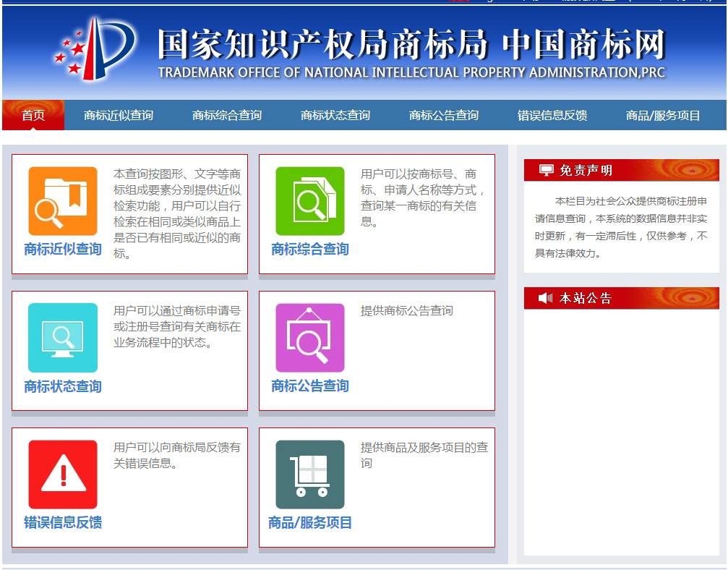Switch to the 商标公告查询 tab
The width and height of the screenshot is (728, 570).
pos(446,114)
